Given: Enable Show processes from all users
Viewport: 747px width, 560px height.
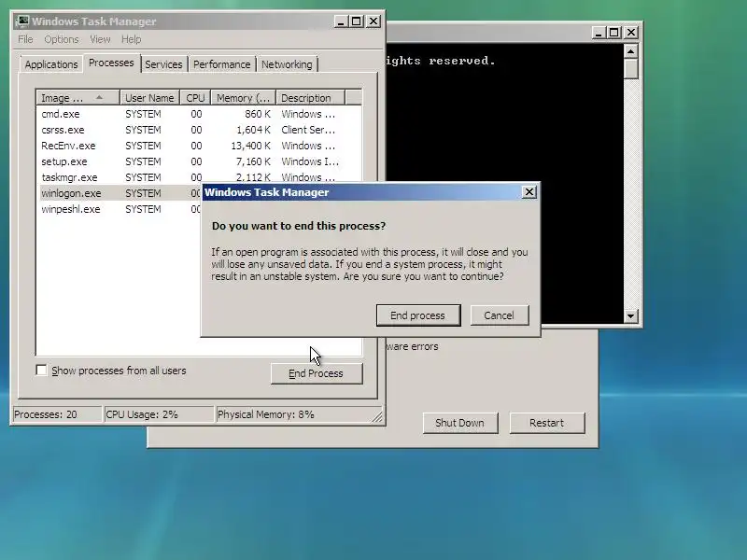Looking at the screenshot, I should [42, 370].
